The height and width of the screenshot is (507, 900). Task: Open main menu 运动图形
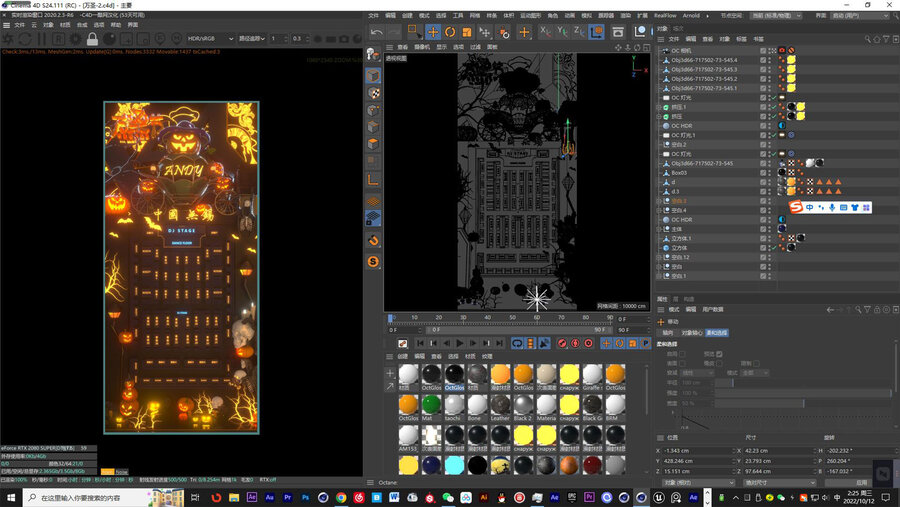click(530, 16)
